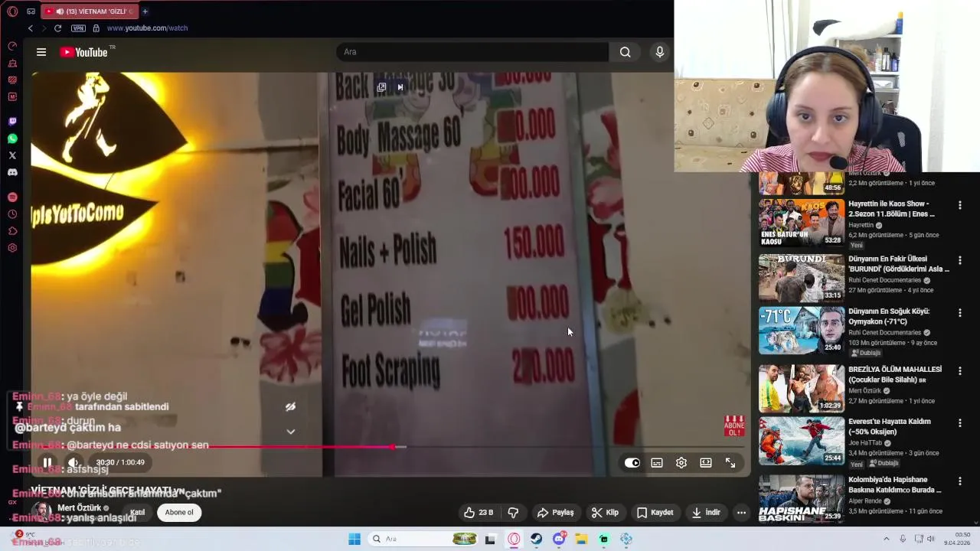Image resolution: width=980 pixels, height=551 pixels.
Task: Start voice search with microphone icon
Action: 660,52
